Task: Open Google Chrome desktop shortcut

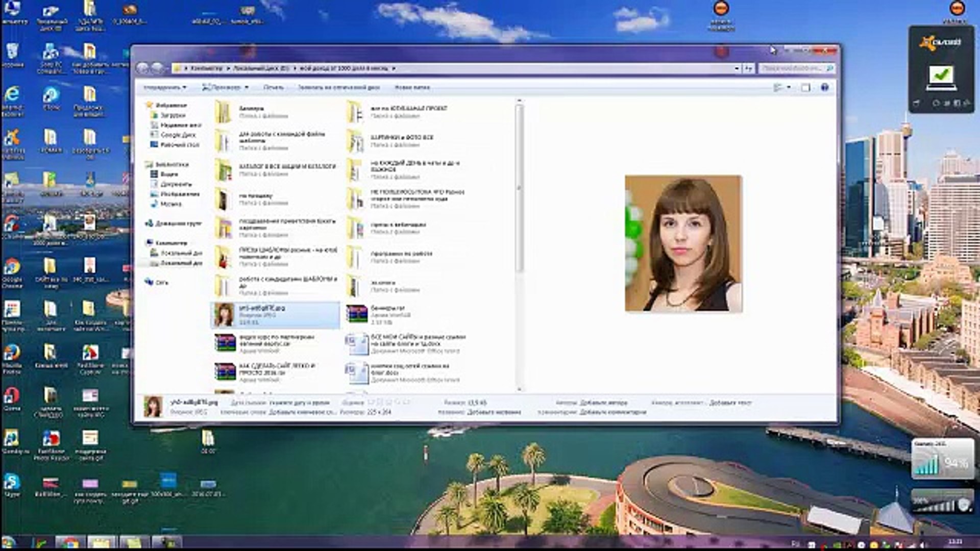Action: pos(12,272)
